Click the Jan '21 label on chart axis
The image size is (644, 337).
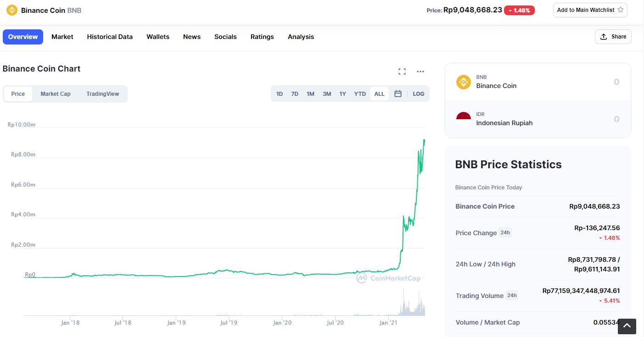389,323
